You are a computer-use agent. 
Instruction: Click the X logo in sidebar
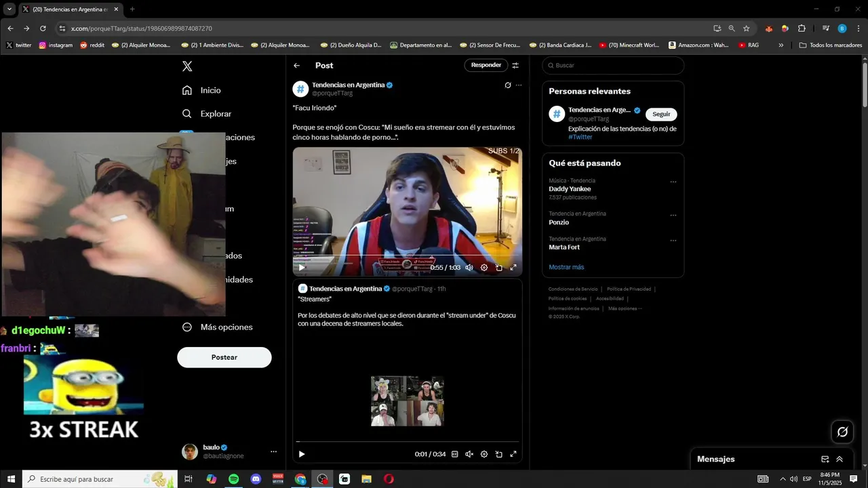pos(187,66)
